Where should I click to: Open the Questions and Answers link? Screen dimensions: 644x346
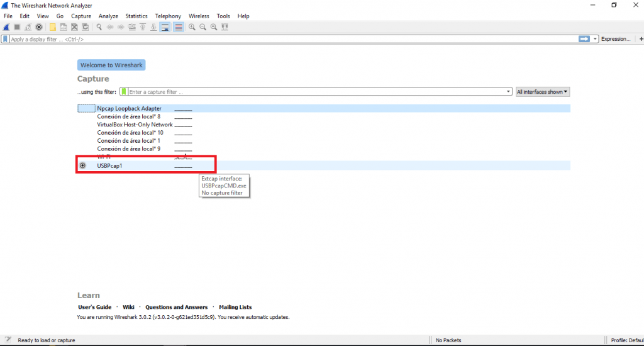tap(176, 307)
